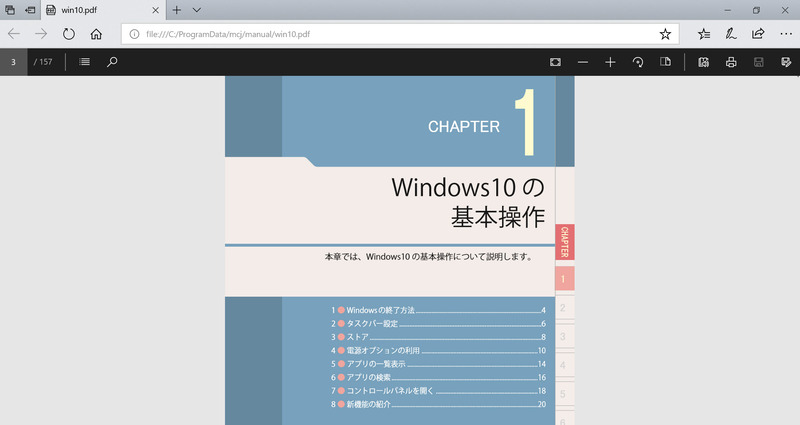
Task: Click the 'アプリの一覧表示' contents entry
Action: coord(438,364)
